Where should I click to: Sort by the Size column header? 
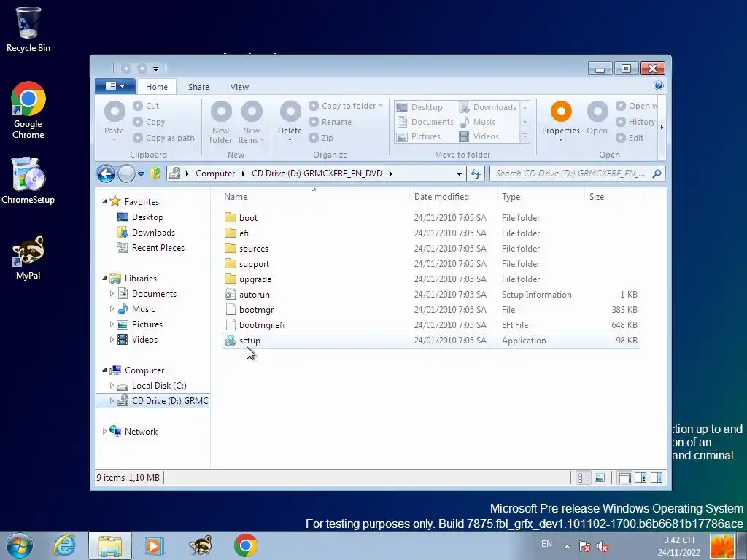click(x=597, y=197)
